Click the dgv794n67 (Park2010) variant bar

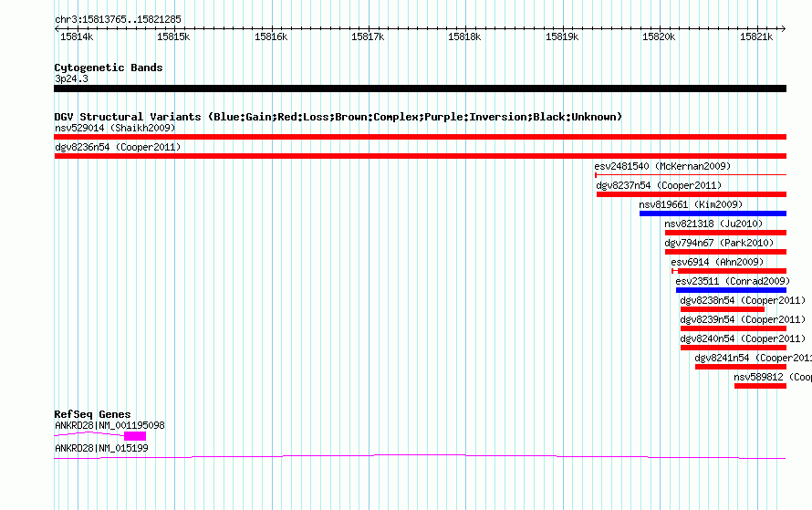click(x=725, y=252)
